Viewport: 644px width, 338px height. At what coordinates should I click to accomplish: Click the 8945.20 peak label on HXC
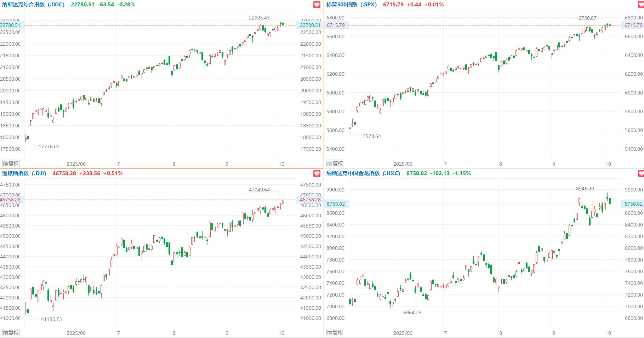point(585,189)
